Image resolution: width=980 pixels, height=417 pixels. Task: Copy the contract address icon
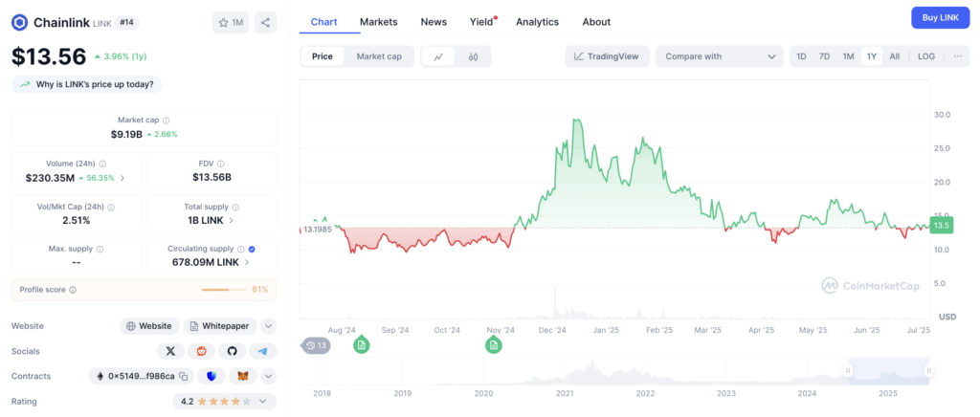pos(183,377)
